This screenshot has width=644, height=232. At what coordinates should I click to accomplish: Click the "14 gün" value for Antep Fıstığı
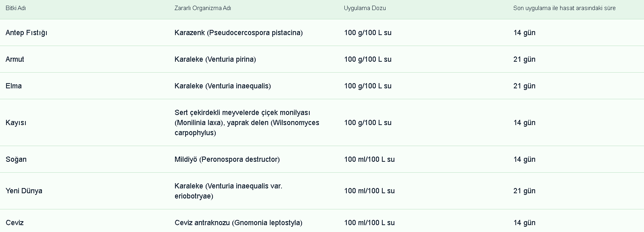click(524, 33)
